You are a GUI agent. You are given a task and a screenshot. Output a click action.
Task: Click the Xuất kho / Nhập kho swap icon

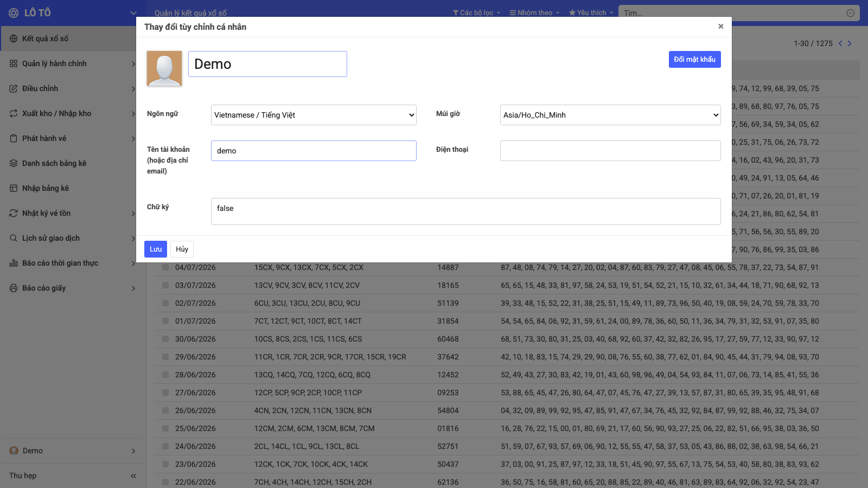pos(14,113)
